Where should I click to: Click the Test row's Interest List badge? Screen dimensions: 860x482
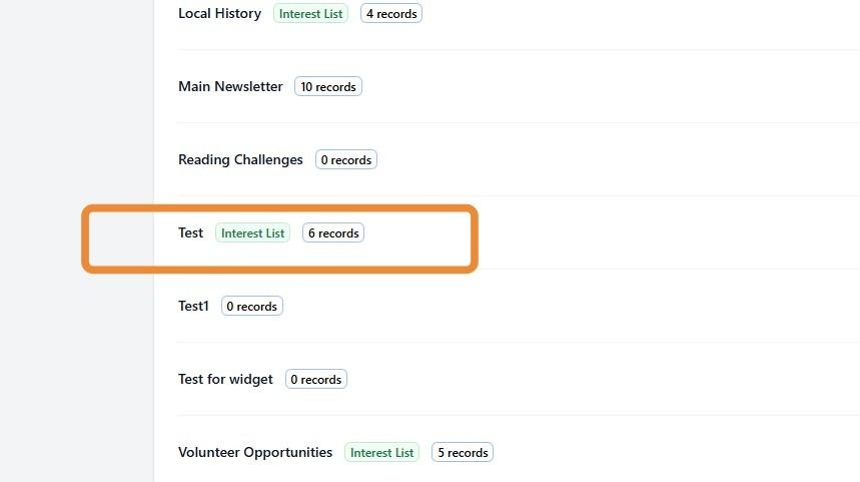253,233
